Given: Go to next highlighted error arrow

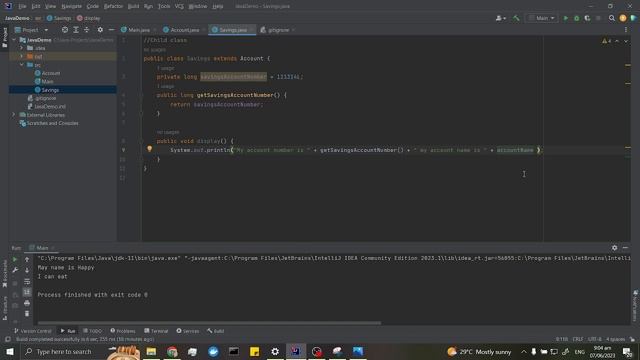Looking at the screenshot, I should pyautogui.click(x=626, y=41).
